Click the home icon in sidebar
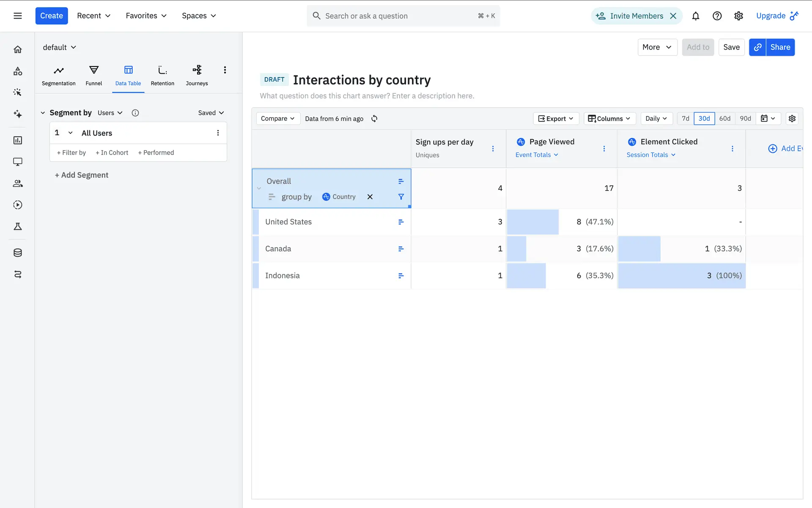 18,50
